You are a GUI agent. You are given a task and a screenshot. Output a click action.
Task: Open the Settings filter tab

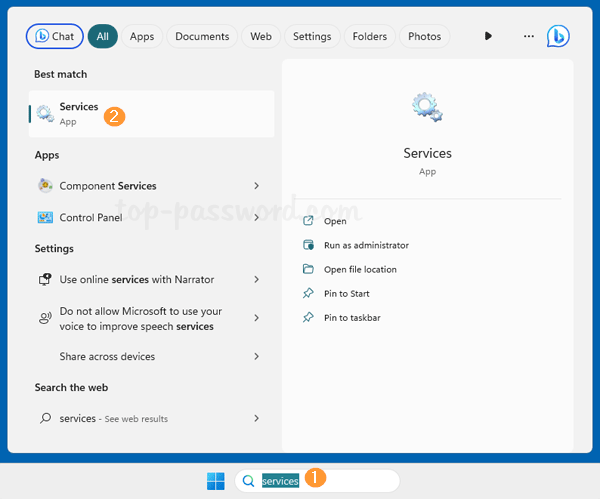pos(312,36)
